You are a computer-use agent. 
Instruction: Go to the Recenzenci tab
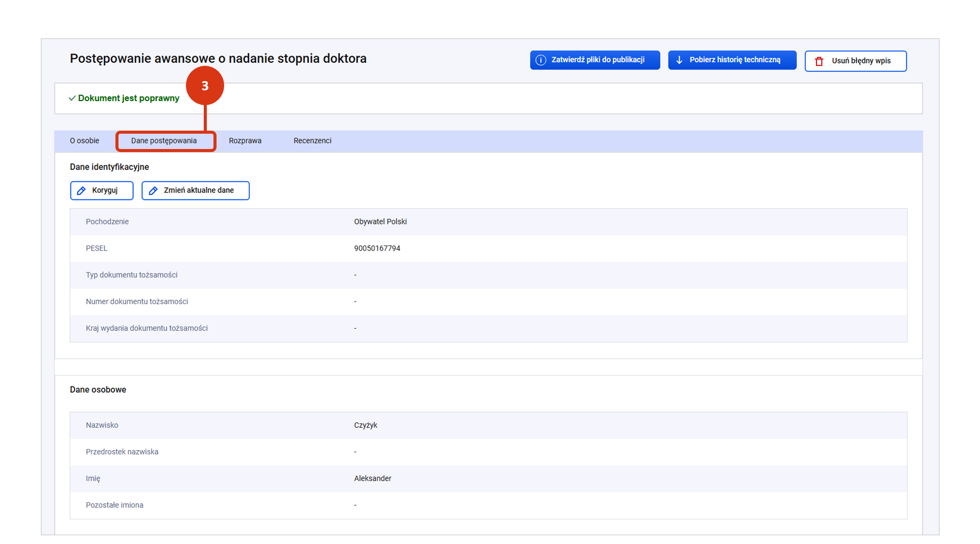[313, 141]
